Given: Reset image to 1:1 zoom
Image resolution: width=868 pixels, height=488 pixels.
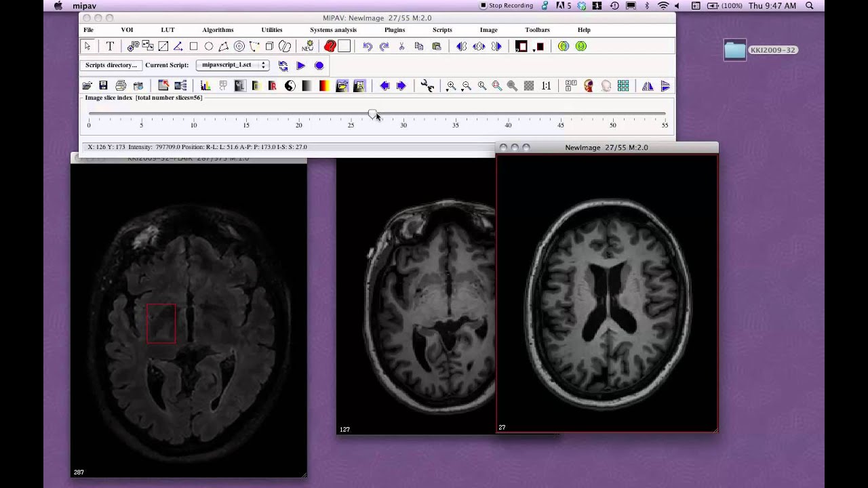Looking at the screenshot, I should (546, 85).
